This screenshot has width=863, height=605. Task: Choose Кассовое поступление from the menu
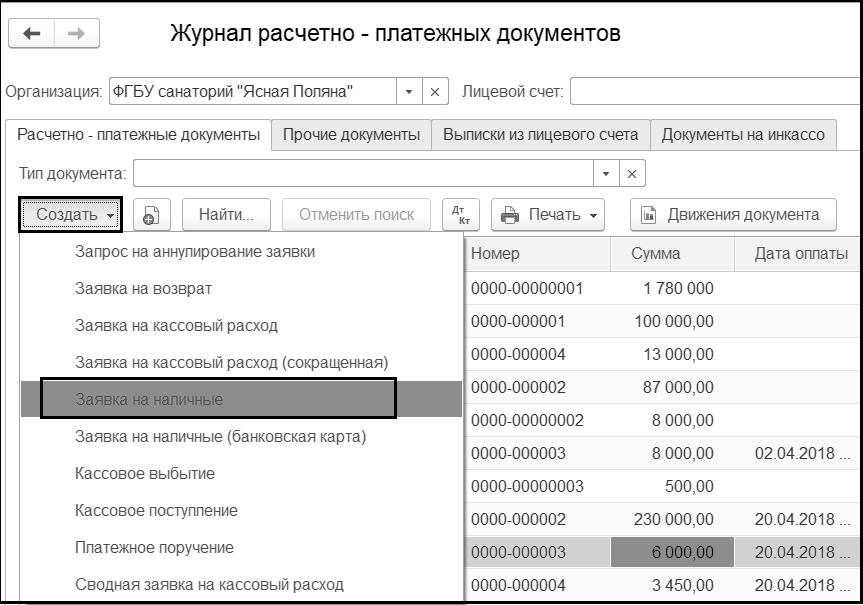coord(241,510)
